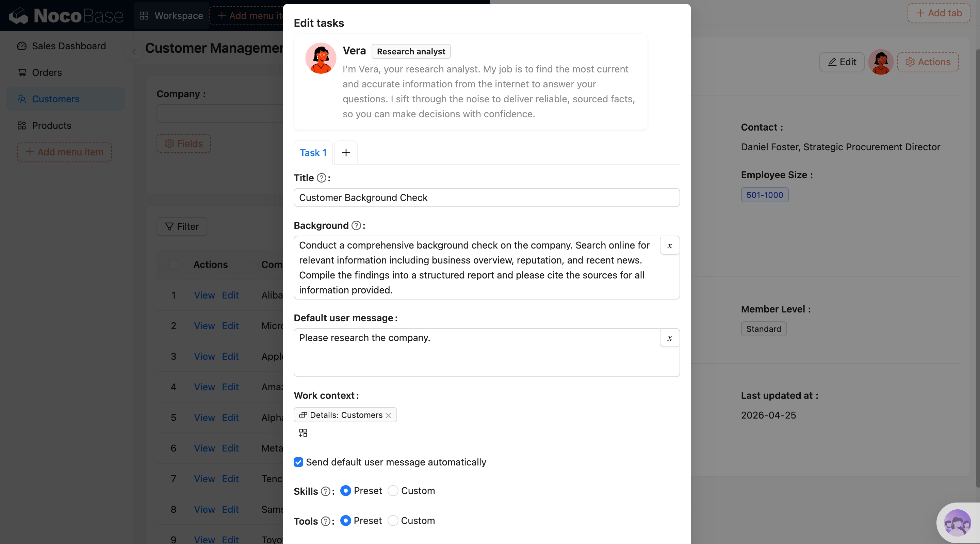Click the variable icon in Default user message
Screen dimensions: 980x544
670,338
